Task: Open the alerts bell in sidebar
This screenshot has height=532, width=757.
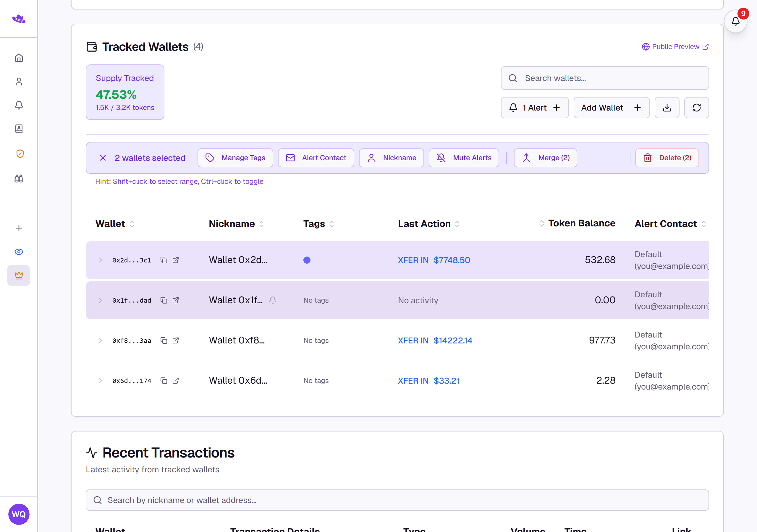Action: click(x=19, y=105)
